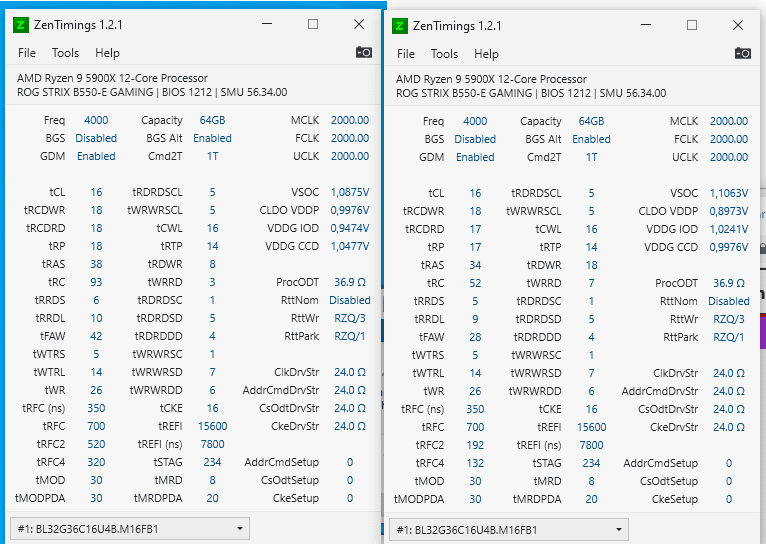Expand the BL32G36C16U4B.M16FB1 module dropdown in right window
This screenshot has width=766, height=544.
[x=509, y=530]
